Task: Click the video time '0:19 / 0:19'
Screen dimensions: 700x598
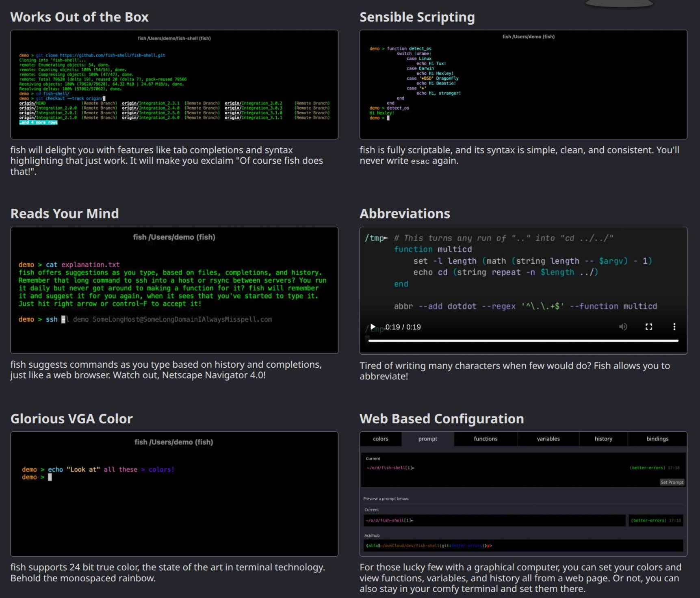Action: (403, 327)
